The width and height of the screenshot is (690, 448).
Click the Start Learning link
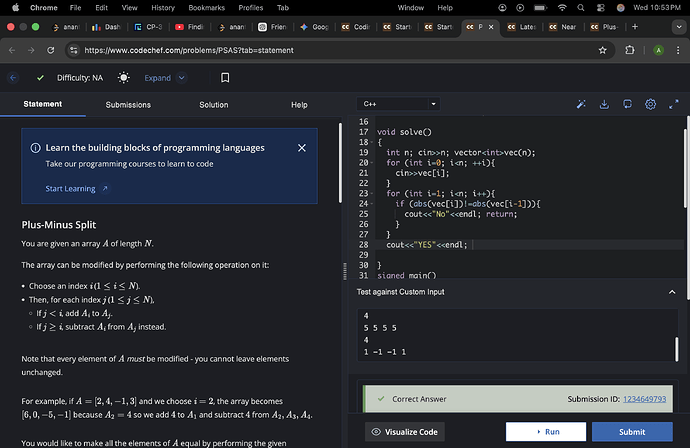click(x=70, y=188)
